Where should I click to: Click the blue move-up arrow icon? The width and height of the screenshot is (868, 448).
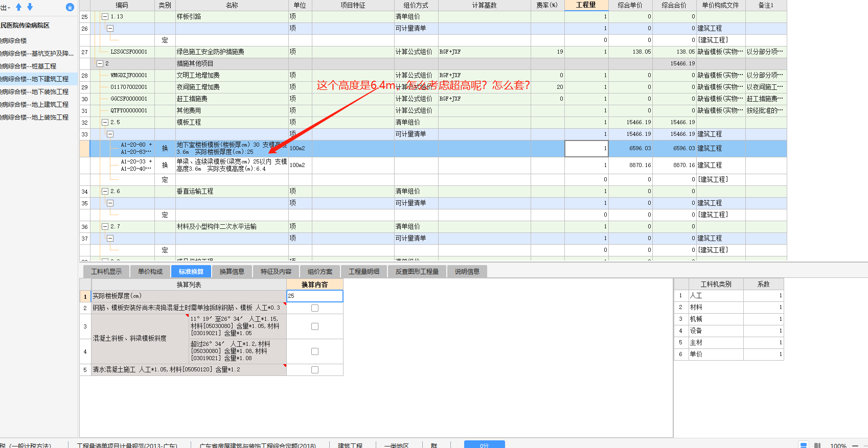pyautogui.click(x=19, y=7)
